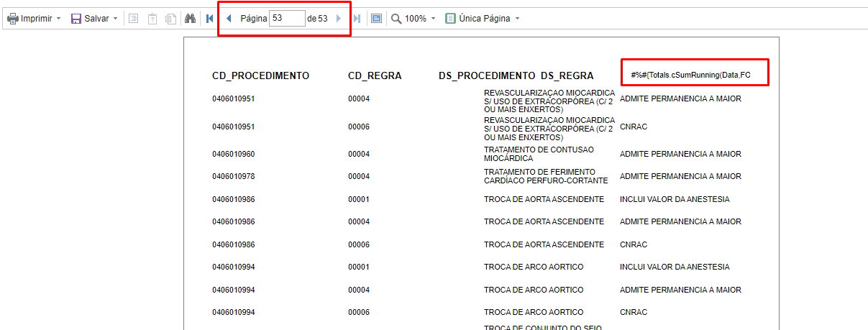868x330 pixels.
Task: Click rule 00006 in the 0406010951 row
Action: (x=359, y=127)
